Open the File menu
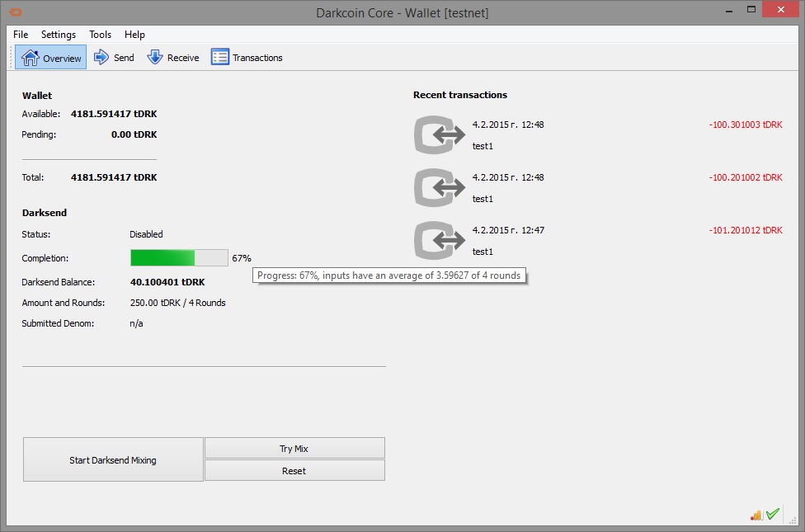 [x=21, y=35]
